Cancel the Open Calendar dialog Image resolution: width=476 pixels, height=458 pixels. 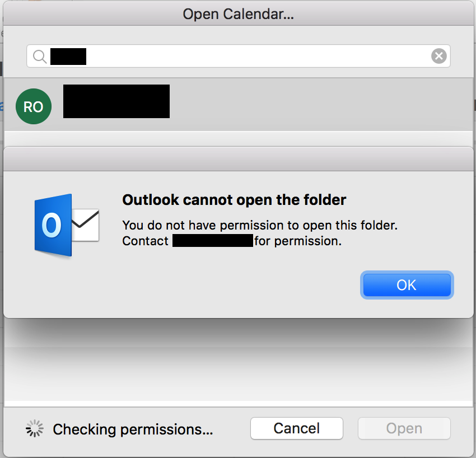(x=297, y=428)
